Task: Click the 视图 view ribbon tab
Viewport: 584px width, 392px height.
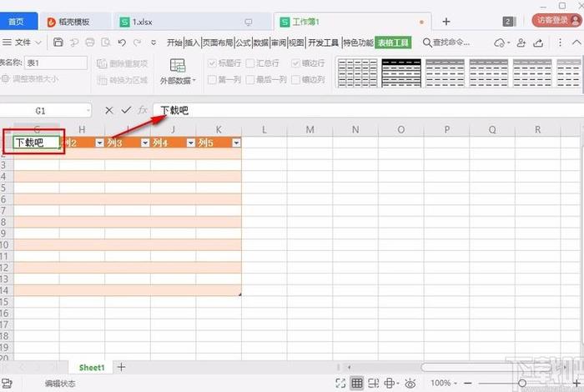Action: (x=296, y=43)
